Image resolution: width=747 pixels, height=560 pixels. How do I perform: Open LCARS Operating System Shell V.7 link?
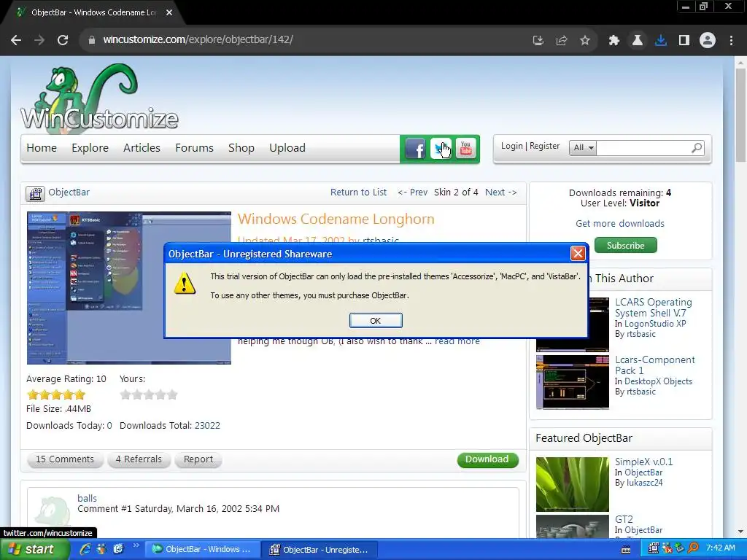(653, 308)
